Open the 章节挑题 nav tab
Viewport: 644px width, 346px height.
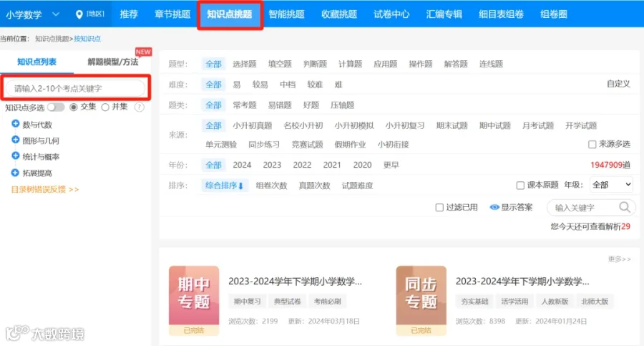(172, 14)
